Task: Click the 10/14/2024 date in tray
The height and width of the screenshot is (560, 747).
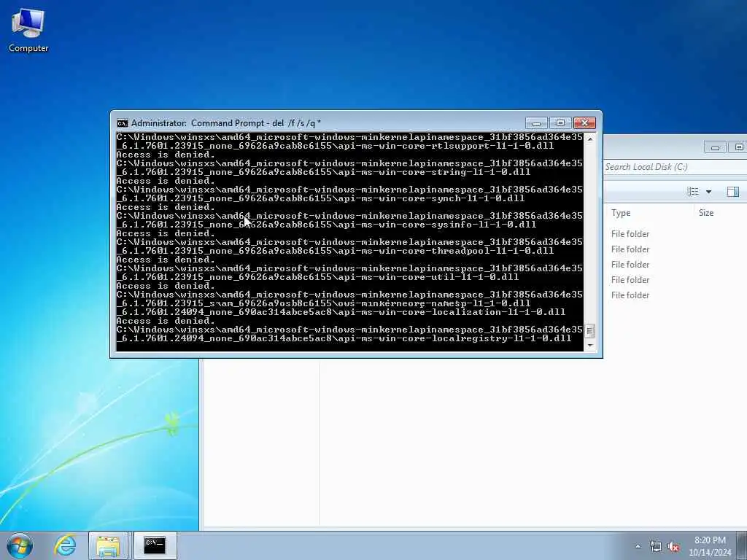Action: tap(710, 553)
